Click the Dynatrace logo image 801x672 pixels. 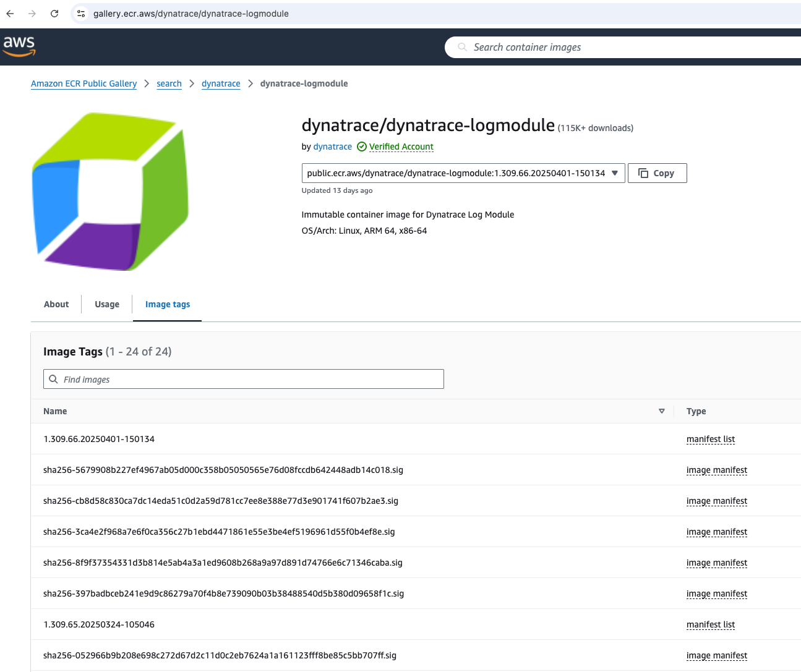[x=110, y=191]
